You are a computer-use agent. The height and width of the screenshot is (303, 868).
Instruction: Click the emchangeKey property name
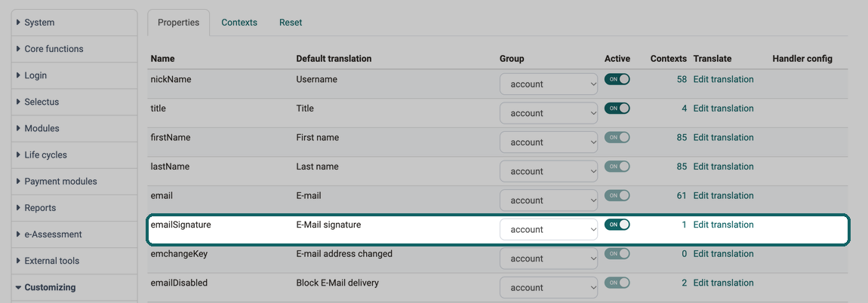[179, 254]
